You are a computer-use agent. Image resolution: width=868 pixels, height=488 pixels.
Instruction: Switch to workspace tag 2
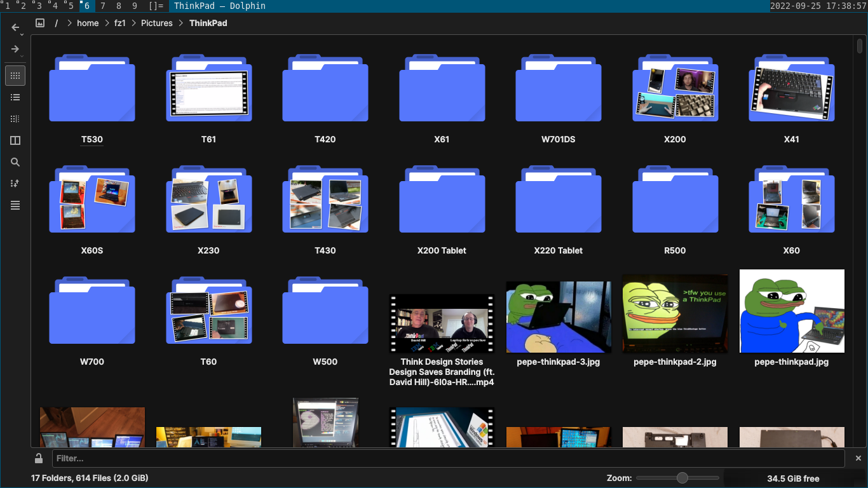pos(24,6)
